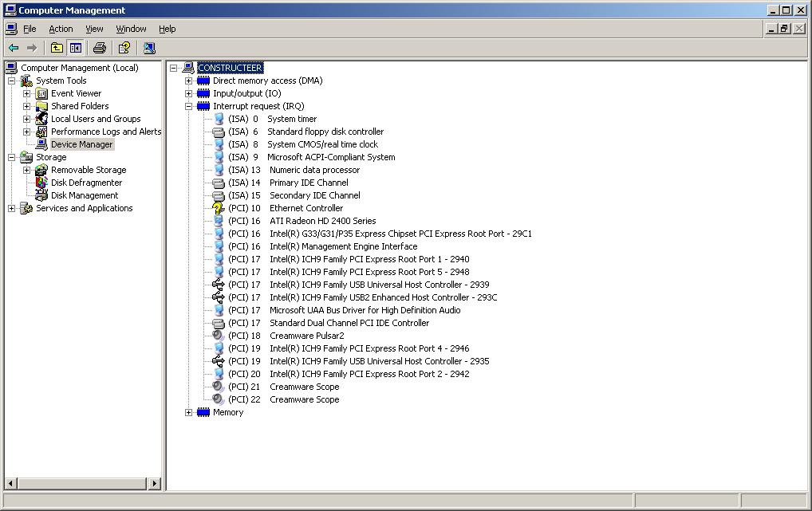Click the Creamware Pulsar2 device icon
Screen dimensions: 812x511
pyautogui.click(x=218, y=336)
